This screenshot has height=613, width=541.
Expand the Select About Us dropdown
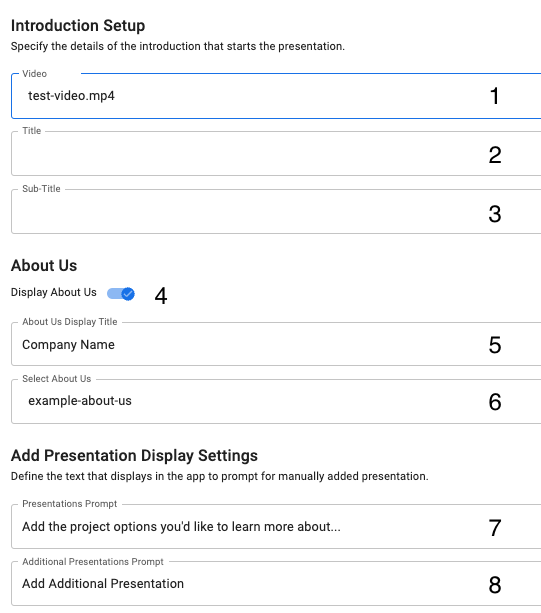click(276, 401)
